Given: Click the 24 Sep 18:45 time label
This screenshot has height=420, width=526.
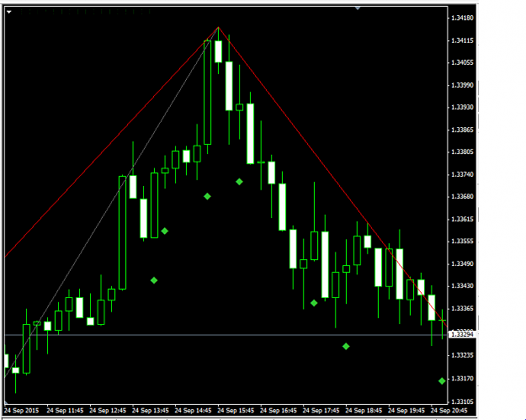Looking at the screenshot, I should [364, 411].
